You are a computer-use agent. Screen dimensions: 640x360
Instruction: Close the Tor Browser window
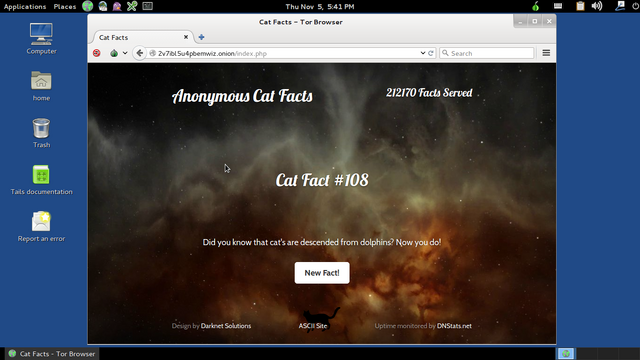[549, 22]
